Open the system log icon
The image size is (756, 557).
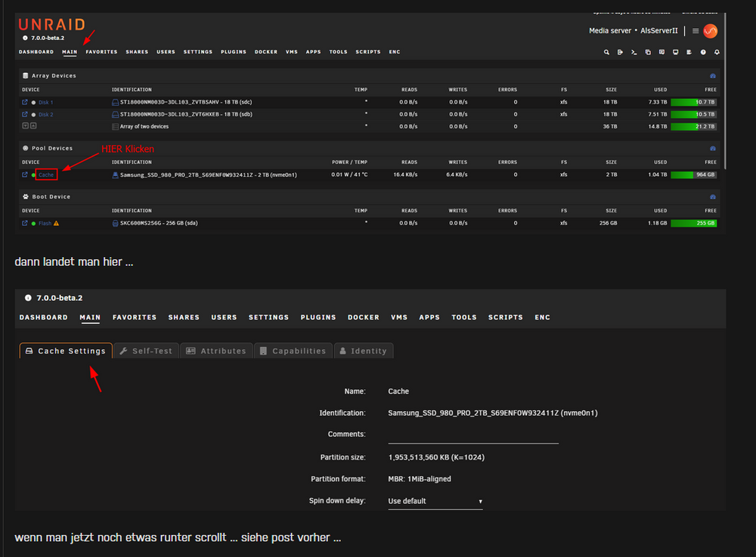coord(689,52)
